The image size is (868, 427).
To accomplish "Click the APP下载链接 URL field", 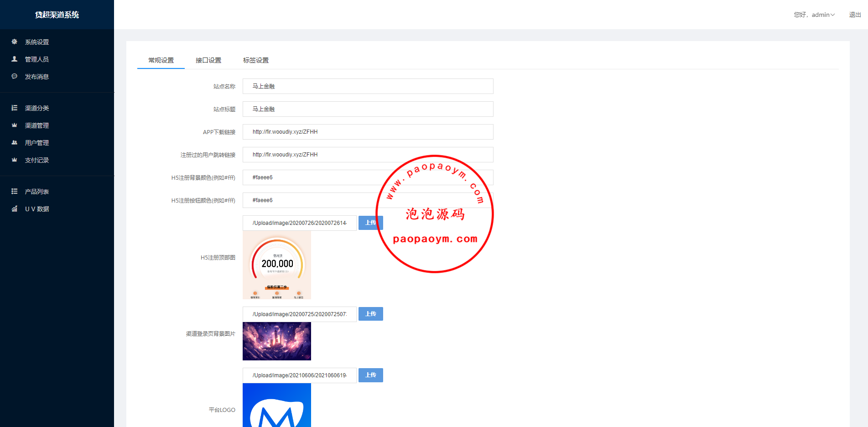I will click(368, 132).
